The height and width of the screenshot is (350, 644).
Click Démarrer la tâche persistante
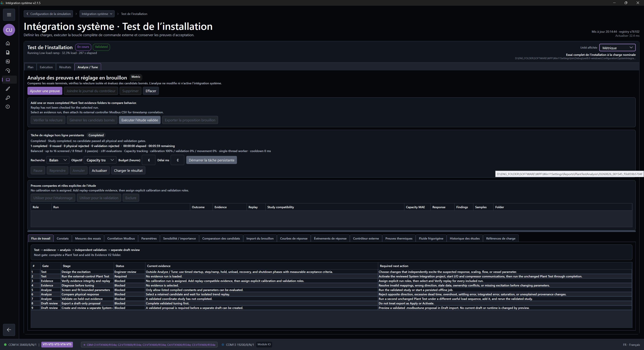211,160
